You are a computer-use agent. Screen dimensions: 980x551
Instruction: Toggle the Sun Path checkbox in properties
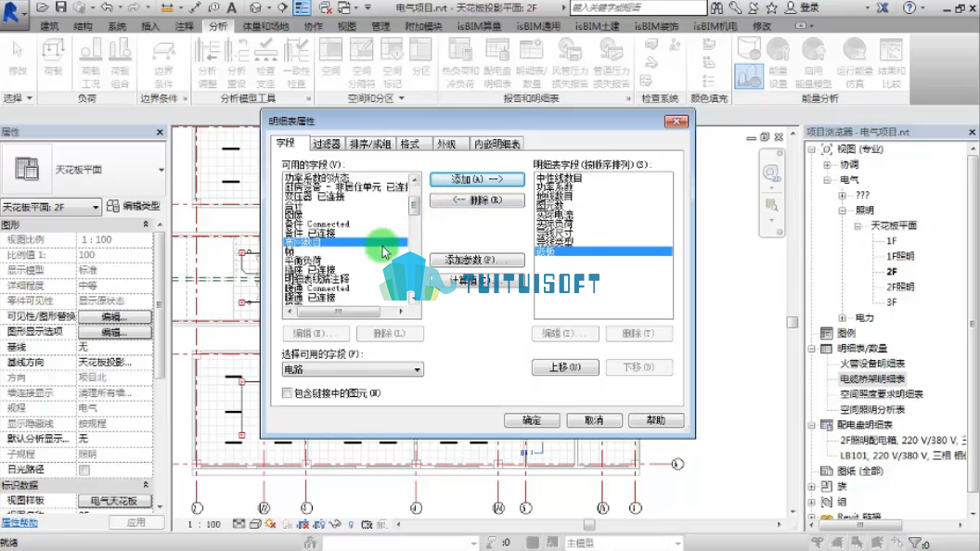click(x=84, y=469)
